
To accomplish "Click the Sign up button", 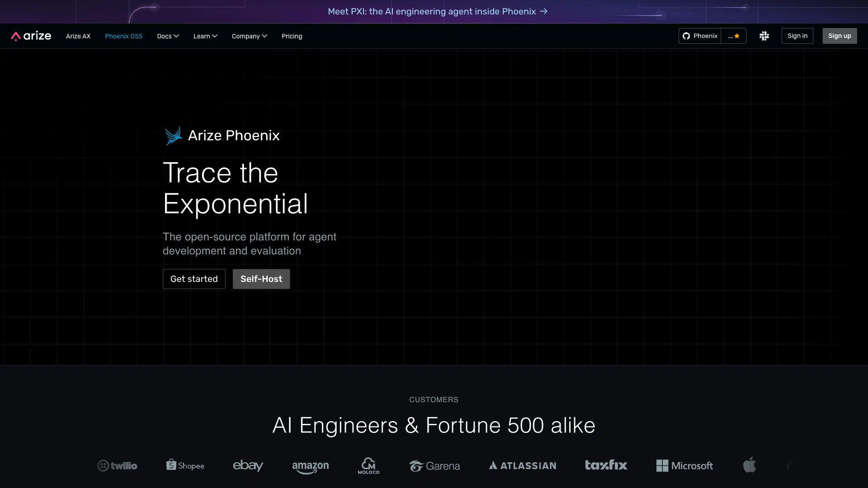I will click(x=840, y=36).
